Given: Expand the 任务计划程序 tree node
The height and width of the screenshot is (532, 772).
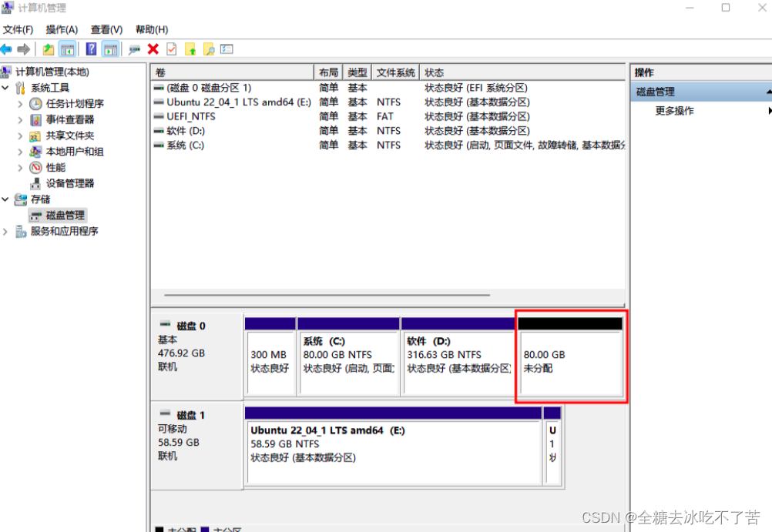Looking at the screenshot, I should pos(21,104).
